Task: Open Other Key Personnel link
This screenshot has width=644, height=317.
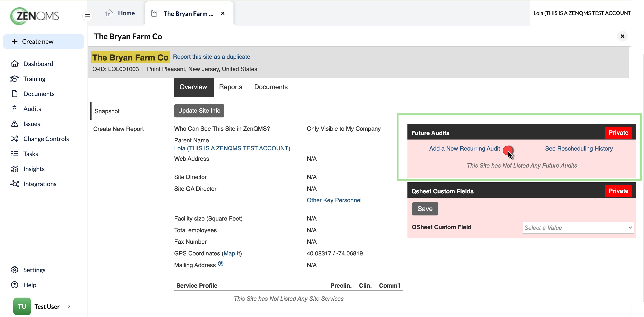Action: (x=334, y=200)
